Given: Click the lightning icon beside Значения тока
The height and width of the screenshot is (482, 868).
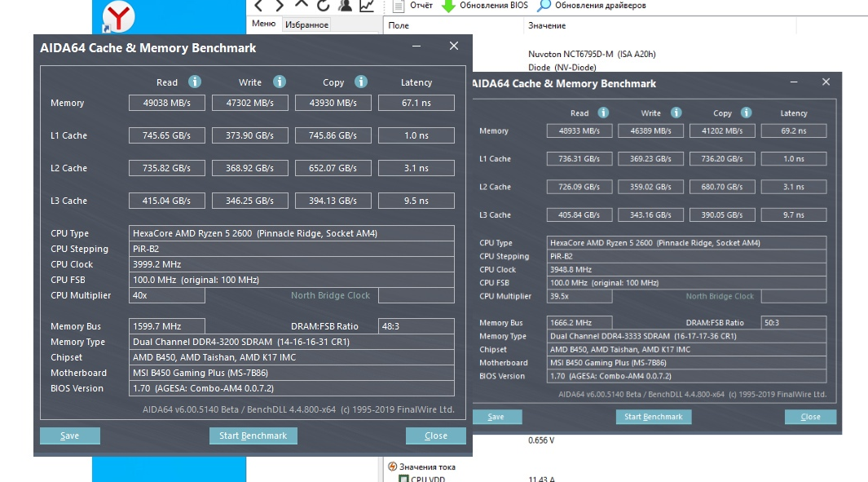Looking at the screenshot, I should tap(393, 467).
